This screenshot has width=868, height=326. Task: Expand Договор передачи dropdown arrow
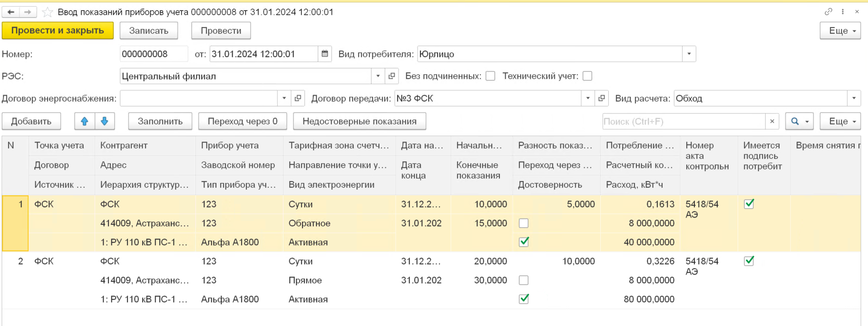pyautogui.click(x=588, y=98)
